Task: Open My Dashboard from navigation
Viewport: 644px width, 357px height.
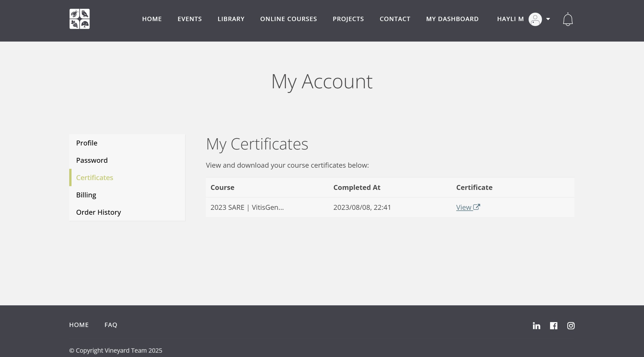Action: (x=452, y=19)
